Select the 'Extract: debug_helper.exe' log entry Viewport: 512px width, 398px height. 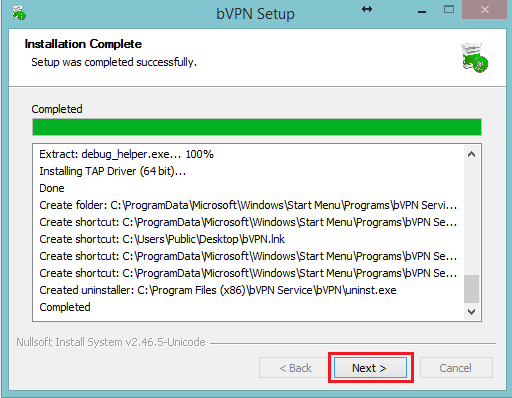click(126, 154)
